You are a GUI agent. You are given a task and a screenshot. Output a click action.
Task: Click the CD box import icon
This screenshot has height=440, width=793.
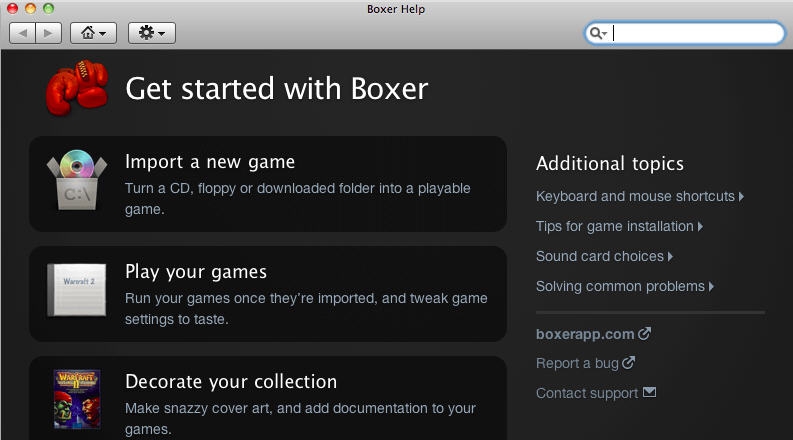[77, 181]
